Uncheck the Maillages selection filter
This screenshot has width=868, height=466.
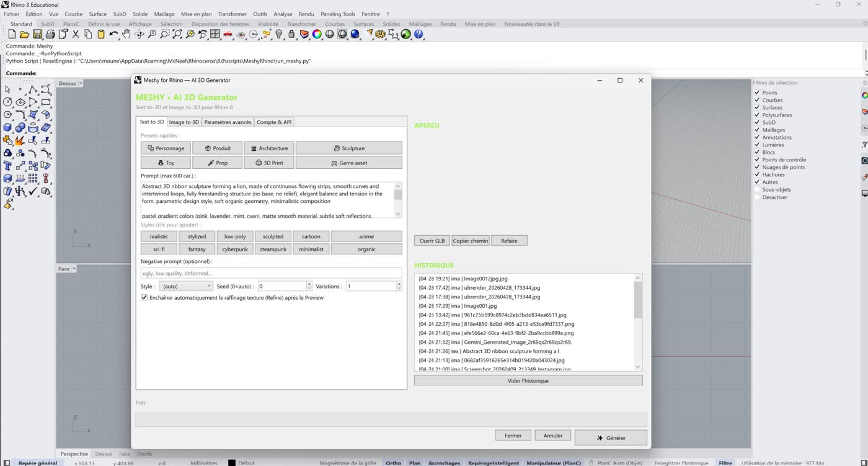(x=757, y=130)
